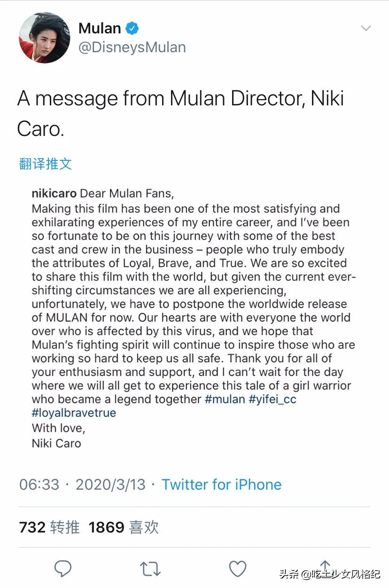Click the Twitter for iPhone source link

(221, 485)
